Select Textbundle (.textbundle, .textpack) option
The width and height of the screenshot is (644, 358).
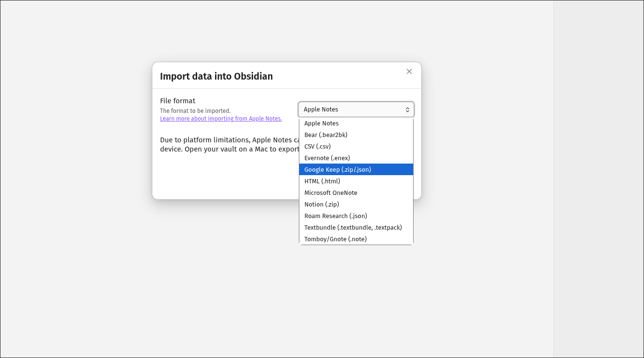pos(356,228)
